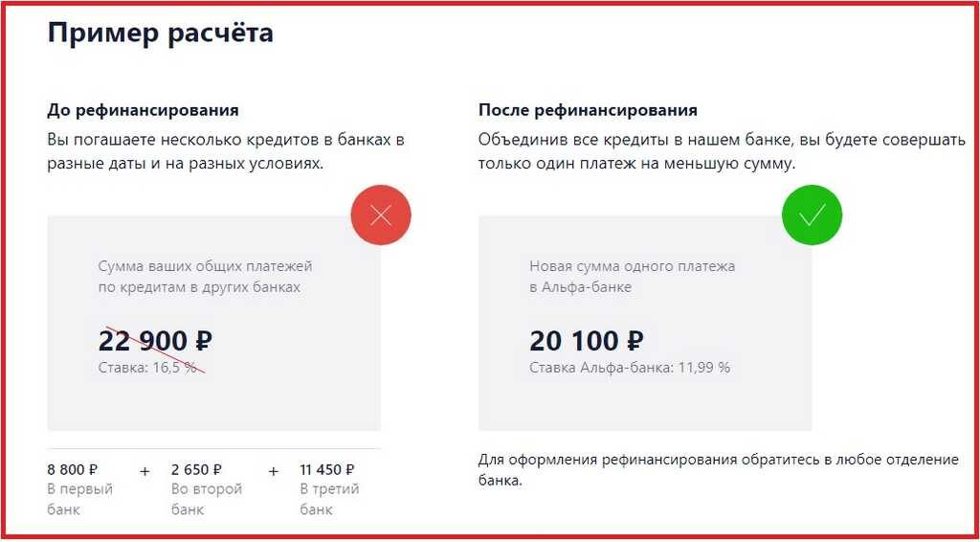Click the 'Пример расчёта' heading
Image resolution: width=980 pixels, height=542 pixels.
click(x=160, y=33)
